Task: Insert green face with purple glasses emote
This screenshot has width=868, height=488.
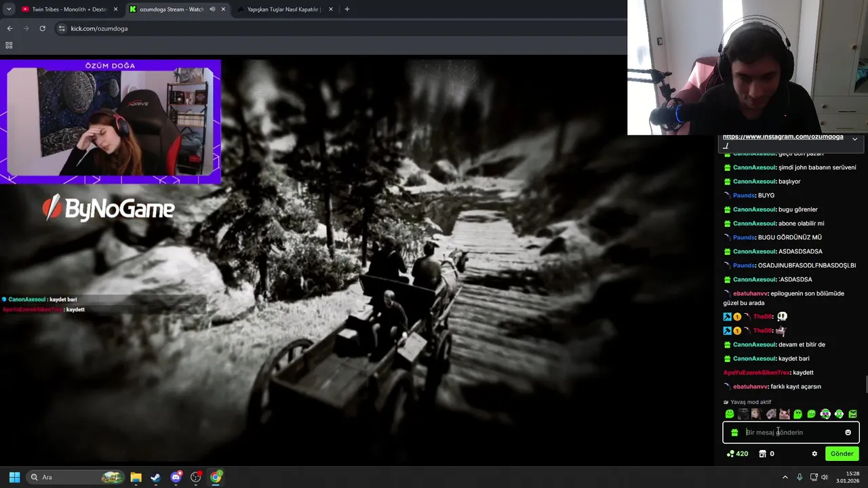Action: click(825, 414)
